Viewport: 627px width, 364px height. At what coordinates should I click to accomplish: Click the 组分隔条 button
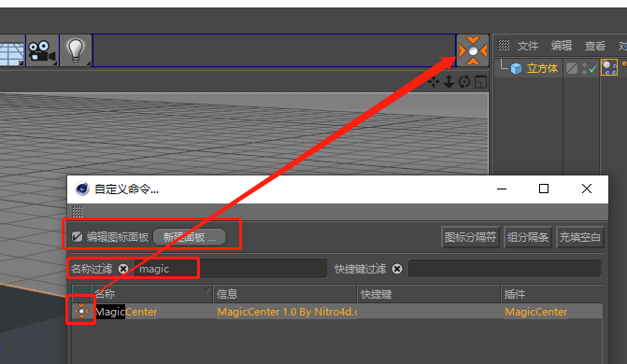[528, 237]
